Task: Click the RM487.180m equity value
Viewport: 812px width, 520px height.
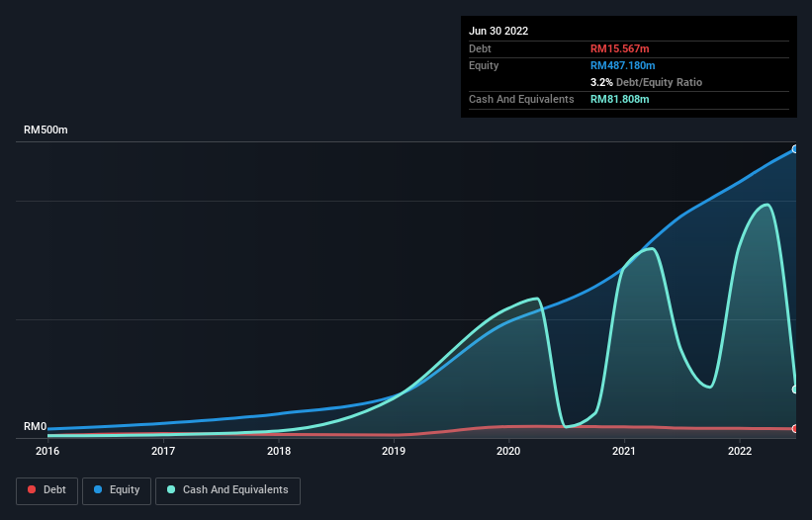Action: 622,65
